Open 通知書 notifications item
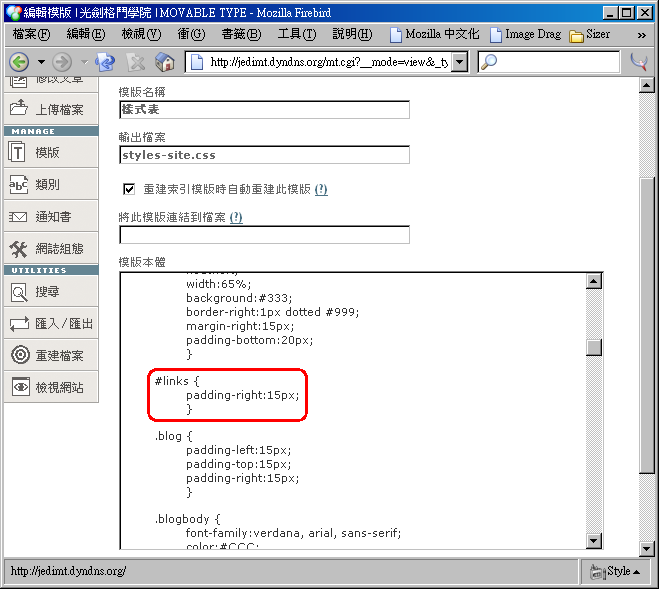 pyautogui.click(x=51, y=217)
